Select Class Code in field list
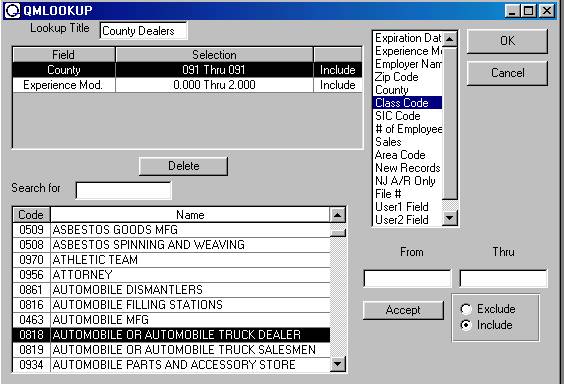 click(x=408, y=102)
